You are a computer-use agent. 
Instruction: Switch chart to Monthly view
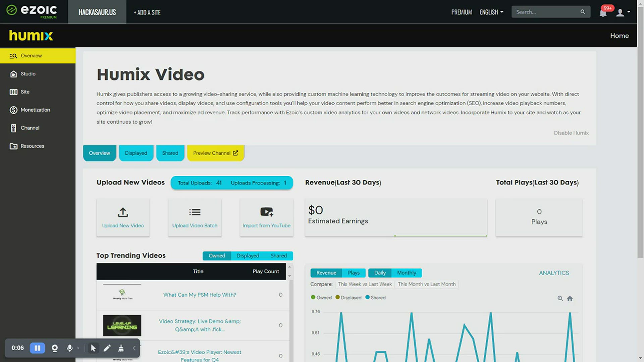click(406, 273)
